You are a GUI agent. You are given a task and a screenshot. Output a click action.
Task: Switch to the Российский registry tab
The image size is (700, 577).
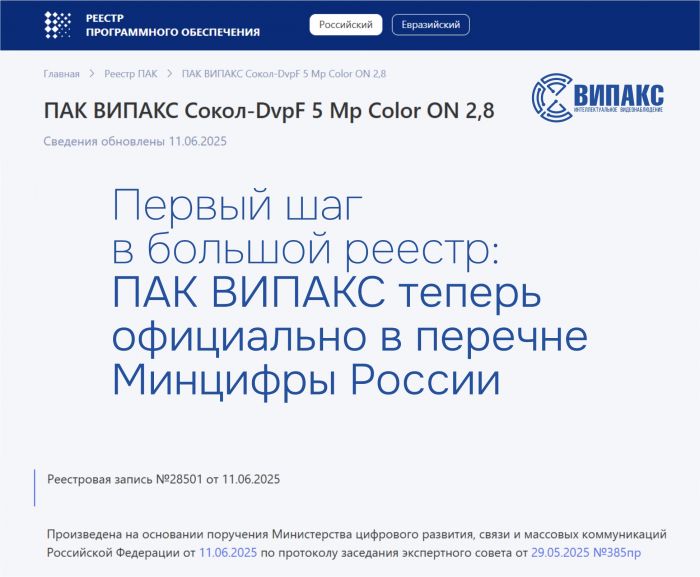[x=345, y=25]
